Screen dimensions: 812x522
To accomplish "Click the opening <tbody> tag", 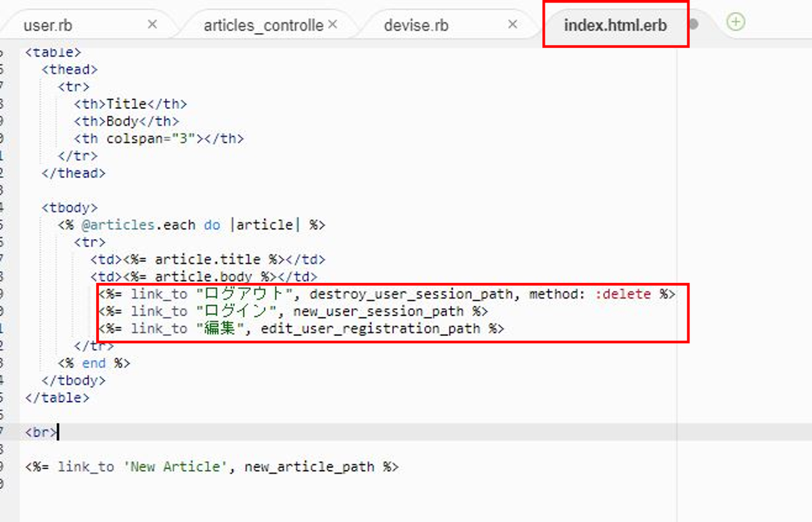I will coord(70,207).
